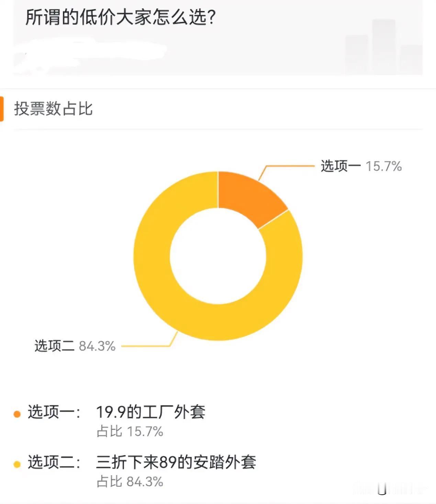Screen dimensions: 436x504
Task: Select the 投票数占比 section heading
Action: coord(53,109)
